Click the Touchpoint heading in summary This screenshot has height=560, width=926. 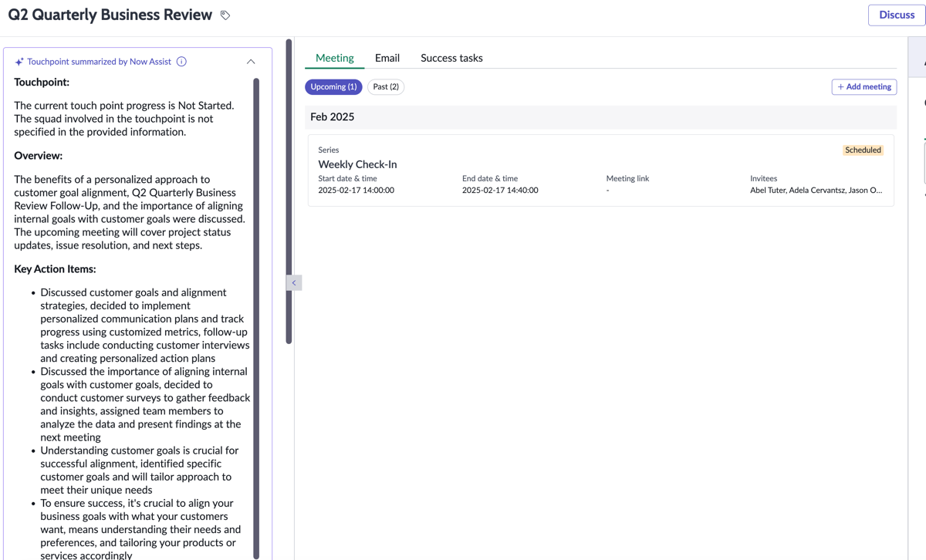pos(42,83)
